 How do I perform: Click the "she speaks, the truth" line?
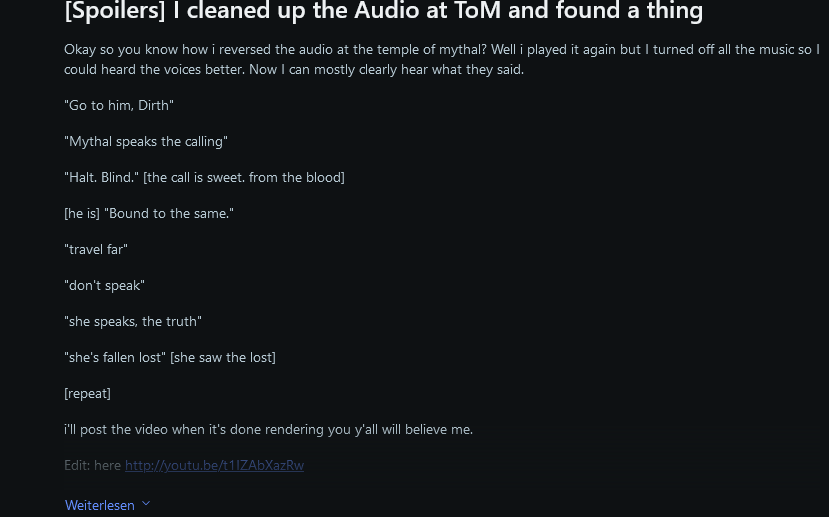pos(133,321)
